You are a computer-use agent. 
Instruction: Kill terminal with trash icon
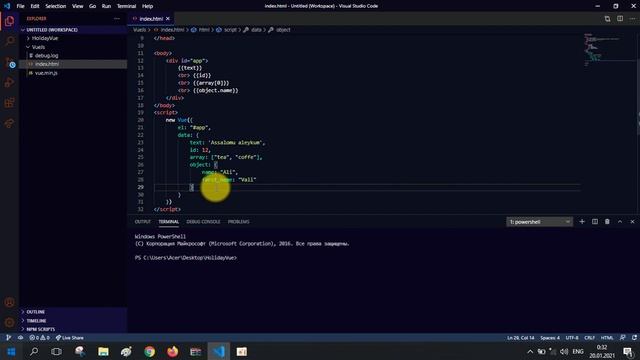tap(607, 222)
